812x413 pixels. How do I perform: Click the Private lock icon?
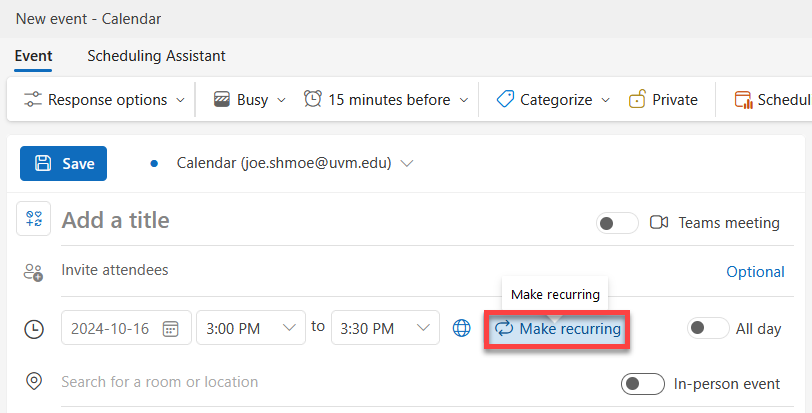pyautogui.click(x=637, y=99)
